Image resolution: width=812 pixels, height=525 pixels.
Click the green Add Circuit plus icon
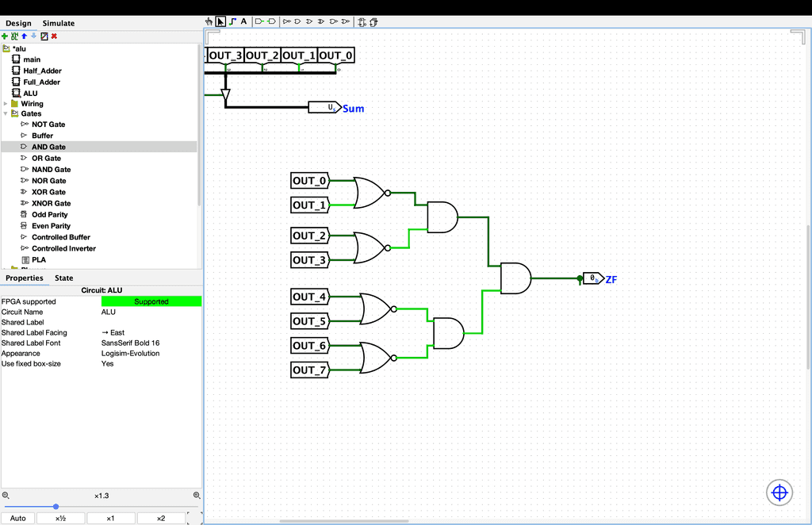coord(5,36)
